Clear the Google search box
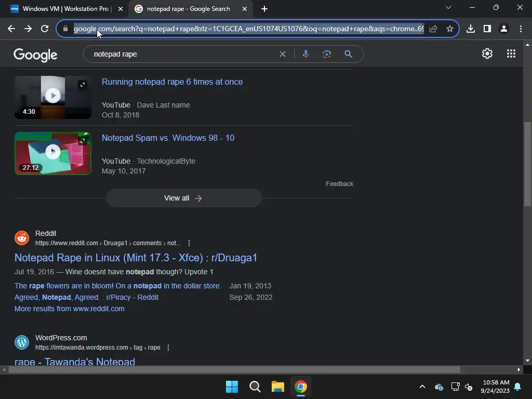The height and width of the screenshot is (399, 532). (x=282, y=54)
